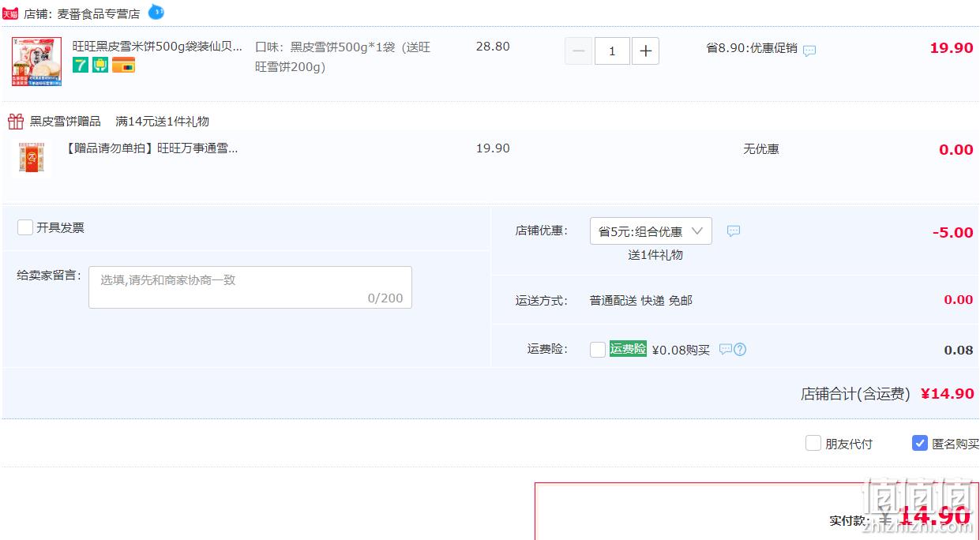
Task: Click the 满14元送1件礼物 promotion text
Action: click(x=162, y=121)
